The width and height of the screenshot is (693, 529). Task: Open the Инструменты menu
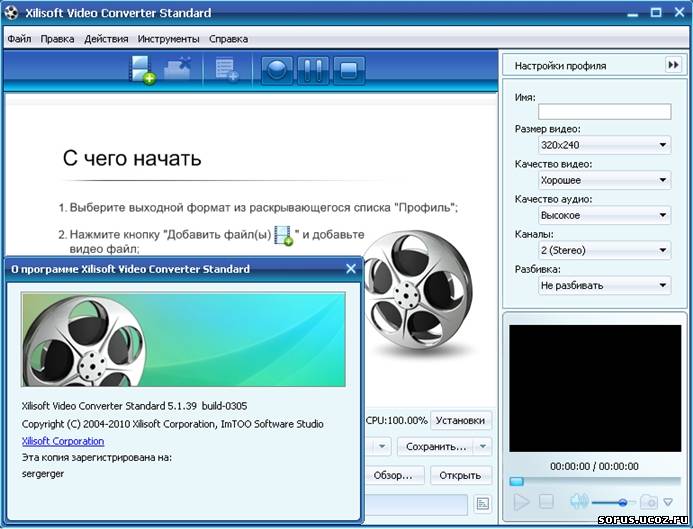pyautogui.click(x=168, y=39)
